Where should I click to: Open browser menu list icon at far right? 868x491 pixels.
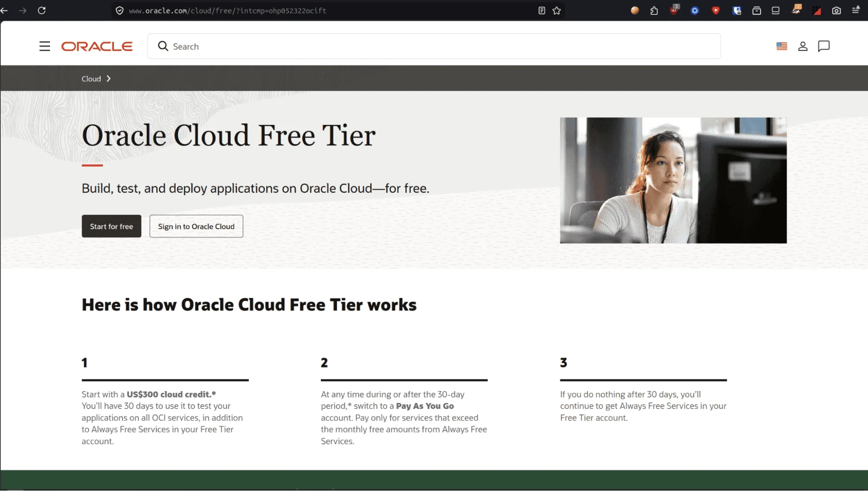[856, 10]
